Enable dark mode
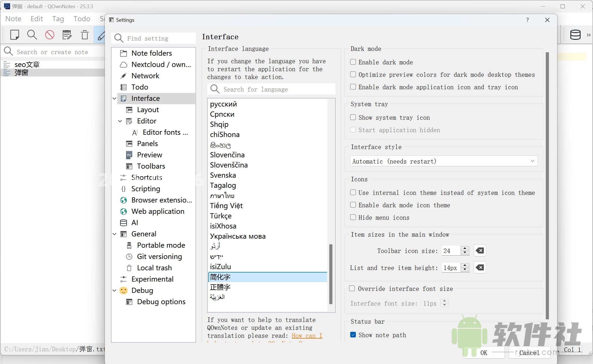This screenshot has height=364, width=593. click(x=353, y=62)
